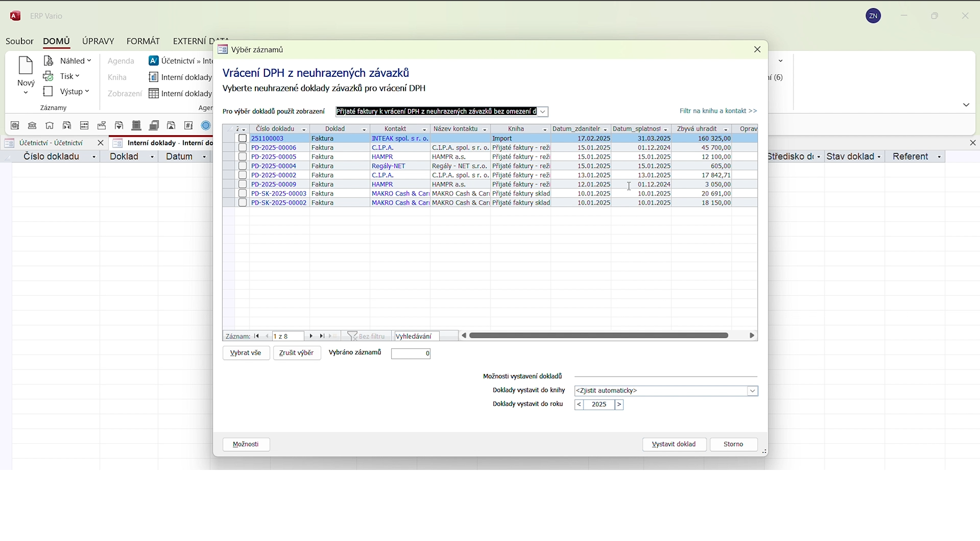Click the email address book toolbar icon
This screenshot has height=541, width=980.
click(15, 126)
